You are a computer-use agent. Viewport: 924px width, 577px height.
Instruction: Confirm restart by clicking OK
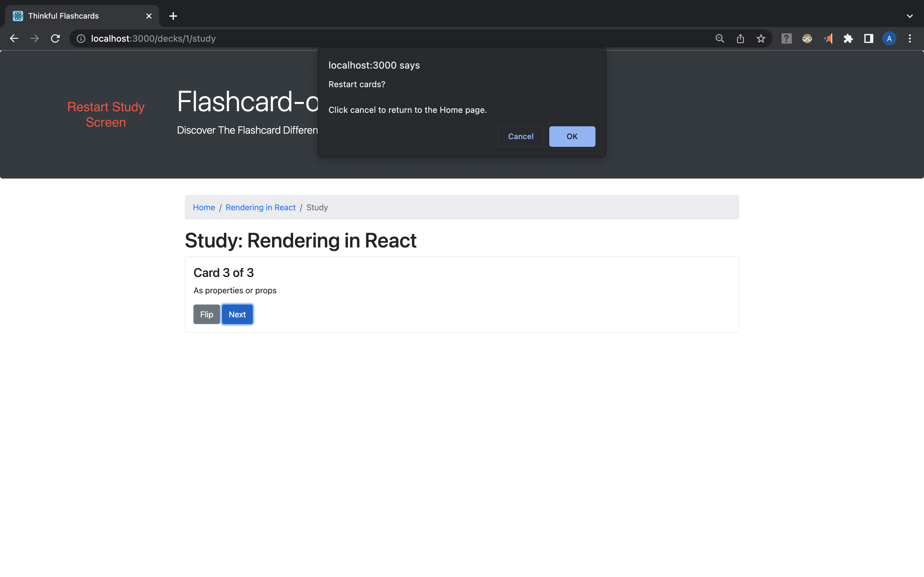(572, 136)
